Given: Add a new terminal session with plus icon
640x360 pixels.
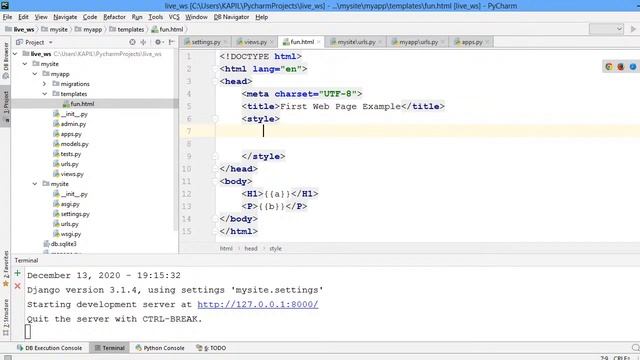Looking at the screenshot, I should tap(18, 273).
